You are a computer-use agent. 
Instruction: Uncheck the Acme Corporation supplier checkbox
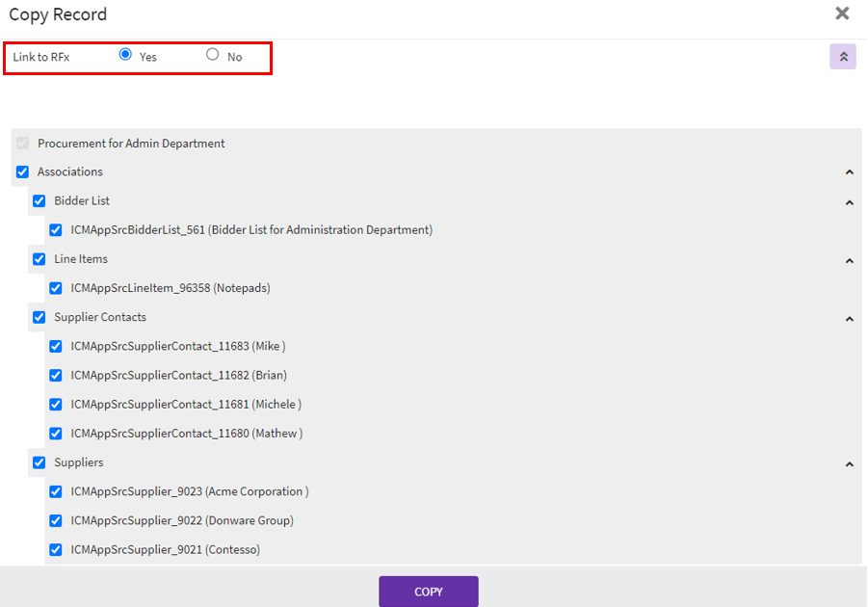pos(56,491)
